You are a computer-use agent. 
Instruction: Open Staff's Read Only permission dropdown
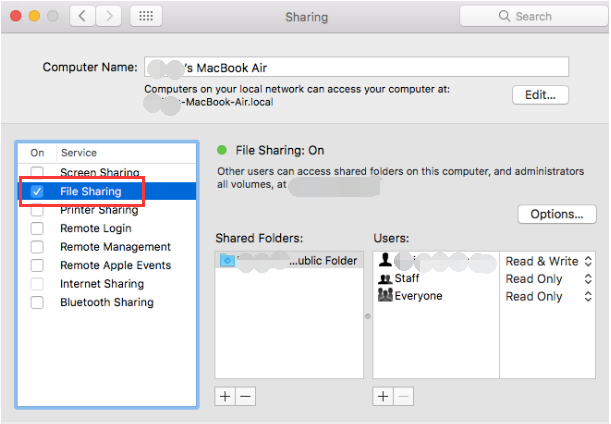pyautogui.click(x=549, y=279)
